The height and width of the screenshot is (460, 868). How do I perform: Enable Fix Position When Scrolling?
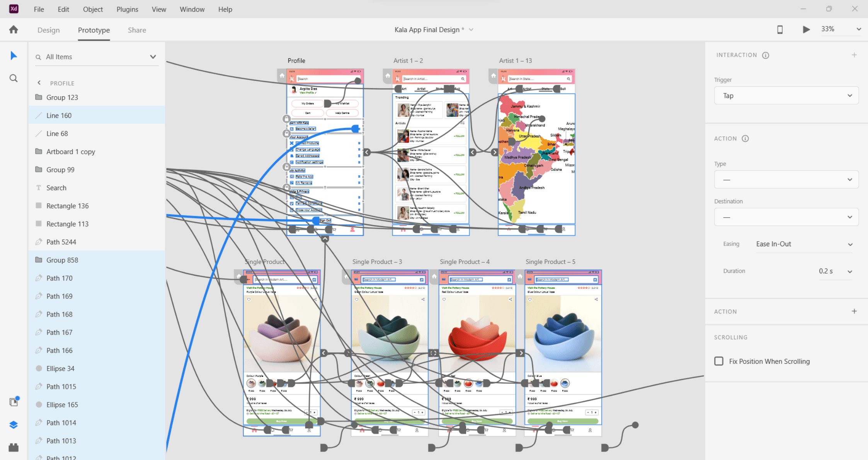point(719,361)
